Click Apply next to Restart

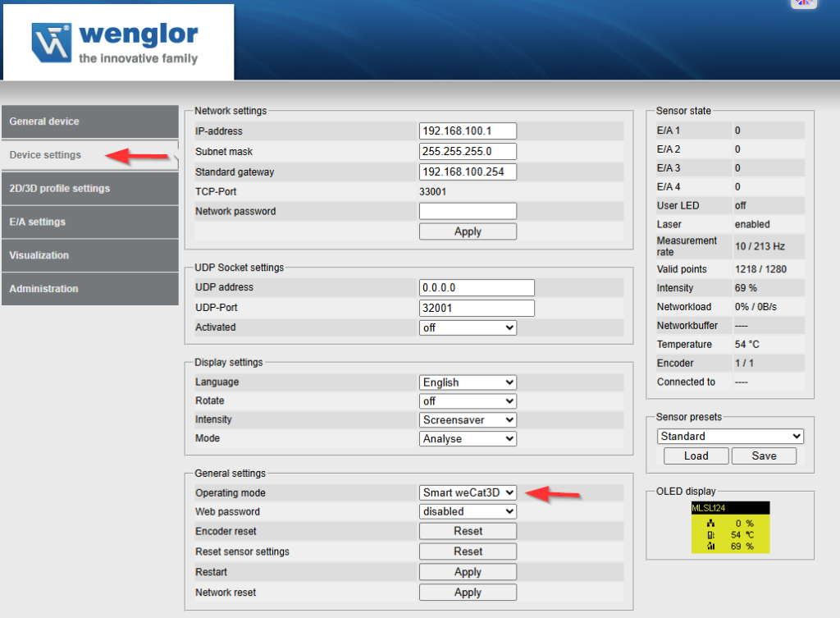point(468,572)
